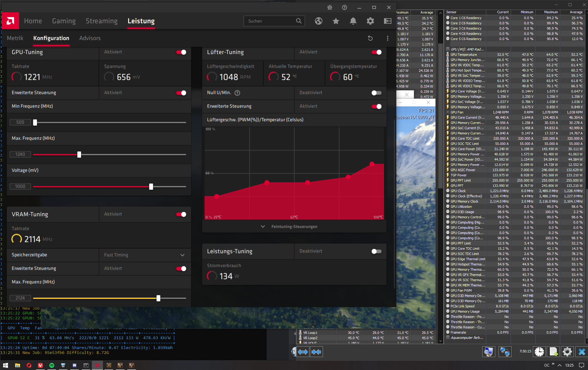Switch to the Metrik subtab

pyautogui.click(x=15, y=38)
